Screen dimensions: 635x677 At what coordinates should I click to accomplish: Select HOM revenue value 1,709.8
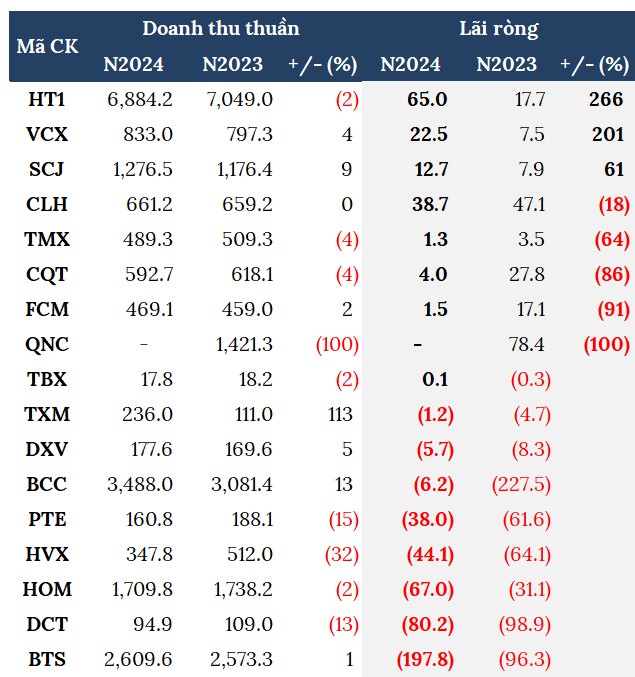139,589
